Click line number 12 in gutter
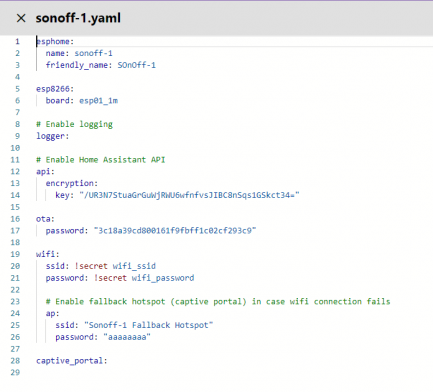Image resolution: width=433 pixels, height=392 pixels. tap(15, 172)
